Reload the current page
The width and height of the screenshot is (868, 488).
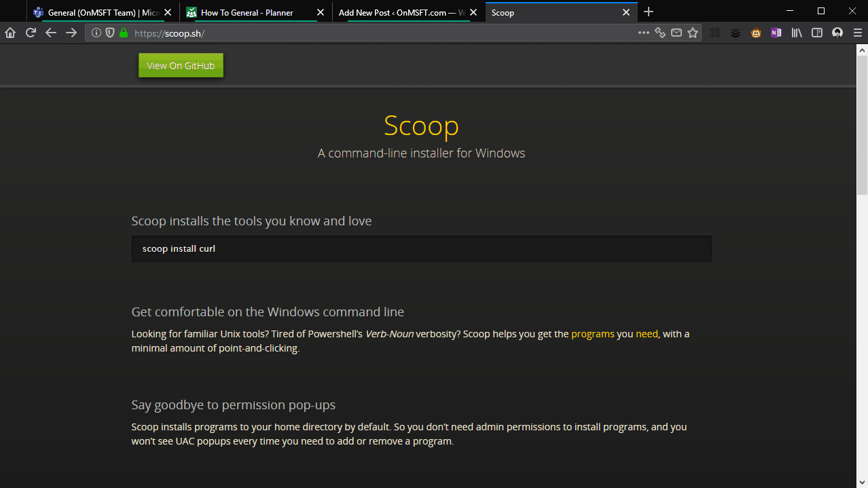tap(31, 33)
